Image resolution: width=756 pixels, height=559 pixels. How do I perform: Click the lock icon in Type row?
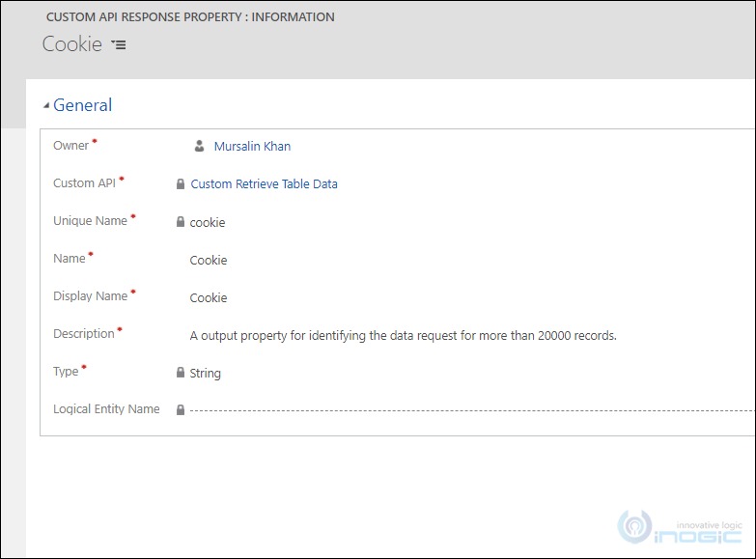(x=181, y=373)
